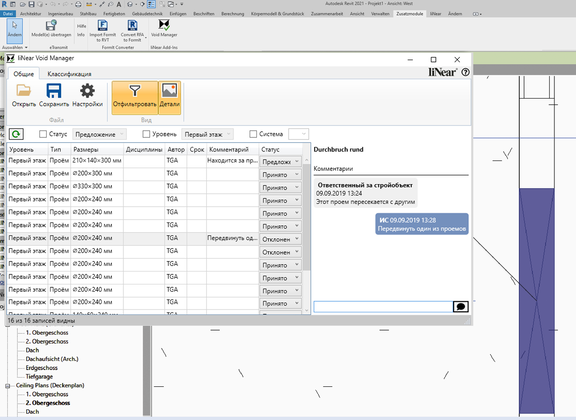Enable the Уровень filter checkbox
Viewport: 576px width, 420px height.
tap(146, 134)
